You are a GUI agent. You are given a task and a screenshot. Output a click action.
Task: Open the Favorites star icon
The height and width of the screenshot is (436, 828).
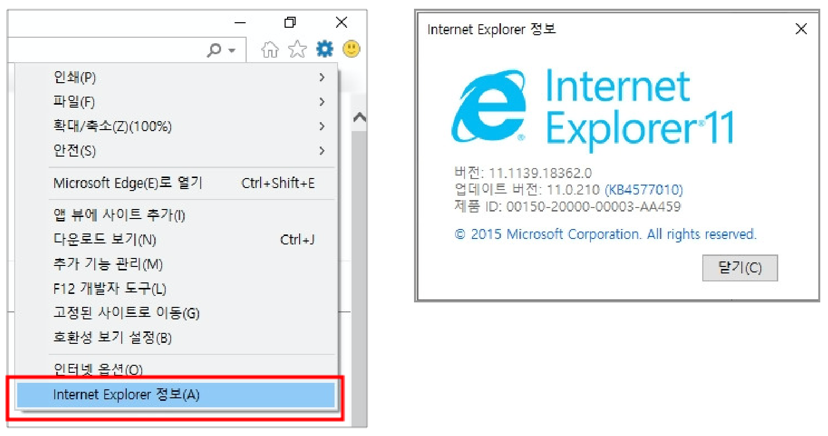[x=297, y=50]
